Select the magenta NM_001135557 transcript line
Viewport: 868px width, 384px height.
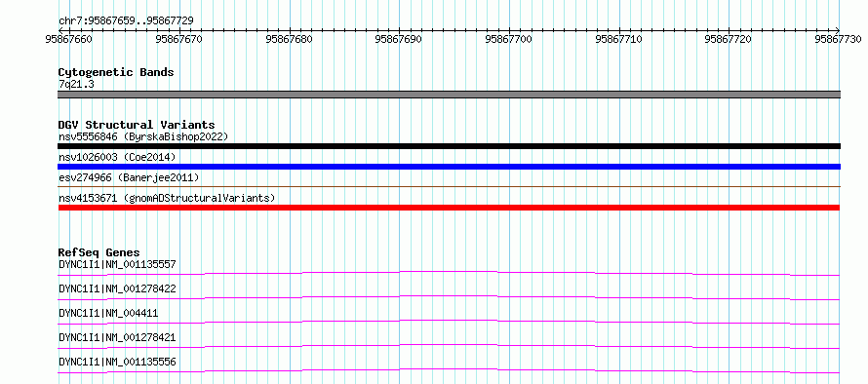click(449, 273)
